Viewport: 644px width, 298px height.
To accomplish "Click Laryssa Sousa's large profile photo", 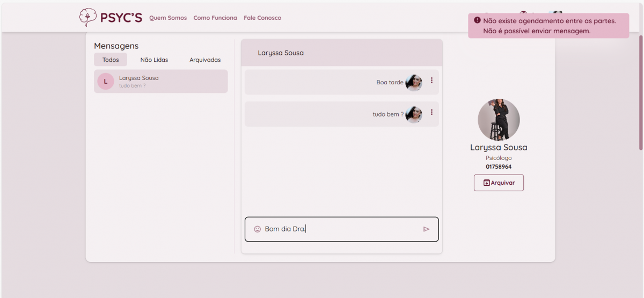I will click(499, 120).
